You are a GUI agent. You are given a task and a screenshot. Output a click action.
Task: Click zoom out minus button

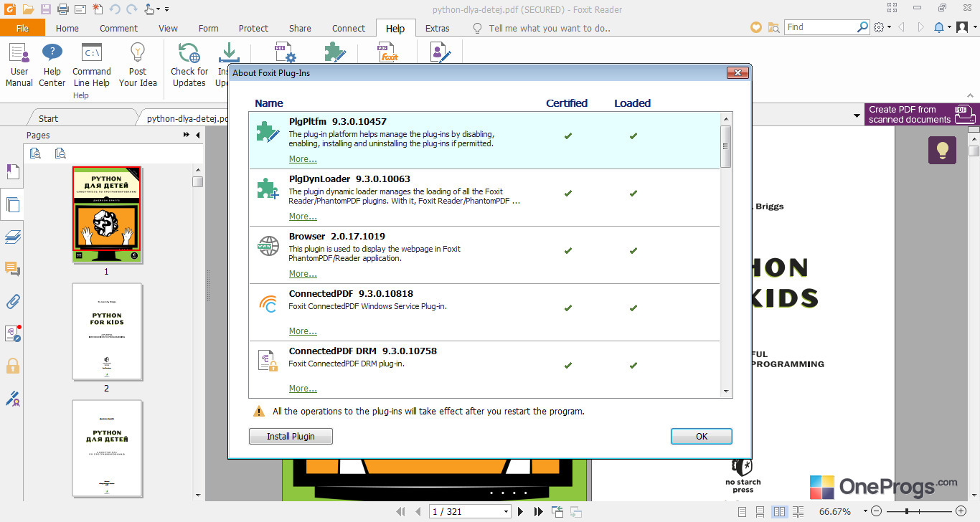876,512
